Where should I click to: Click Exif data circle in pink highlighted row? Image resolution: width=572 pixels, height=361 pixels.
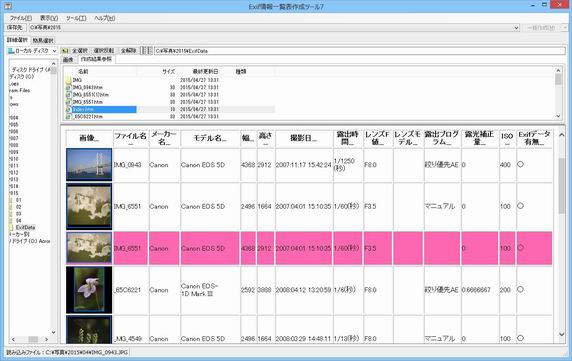(521, 248)
